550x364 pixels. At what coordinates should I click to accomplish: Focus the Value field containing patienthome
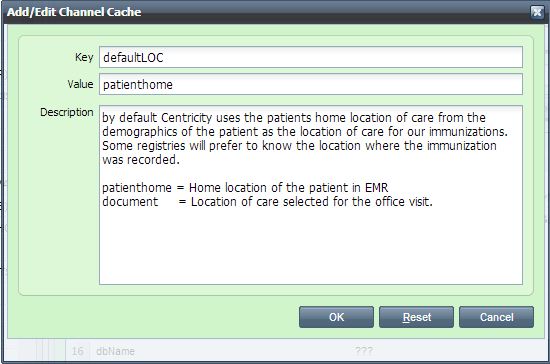311,84
